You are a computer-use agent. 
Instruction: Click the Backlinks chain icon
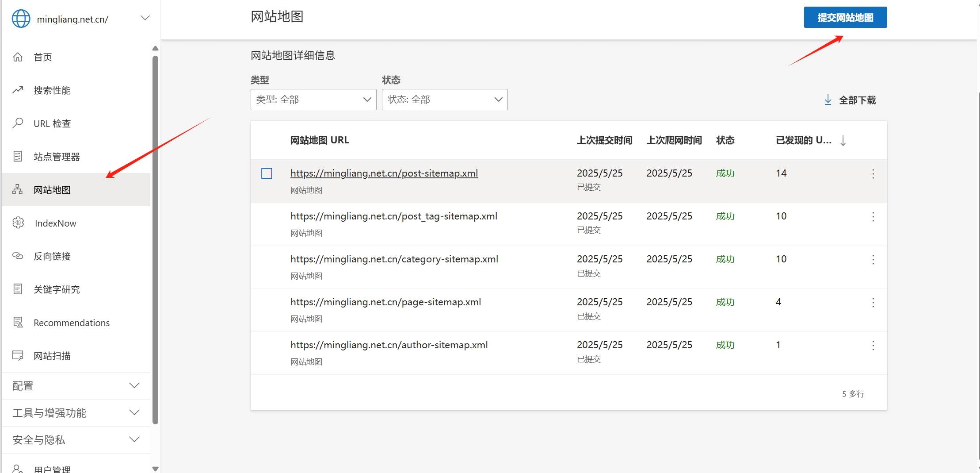[x=18, y=256]
